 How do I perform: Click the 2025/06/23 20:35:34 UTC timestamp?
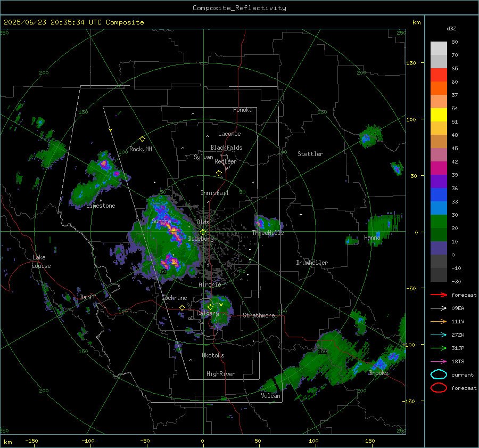(x=53, y=22)
